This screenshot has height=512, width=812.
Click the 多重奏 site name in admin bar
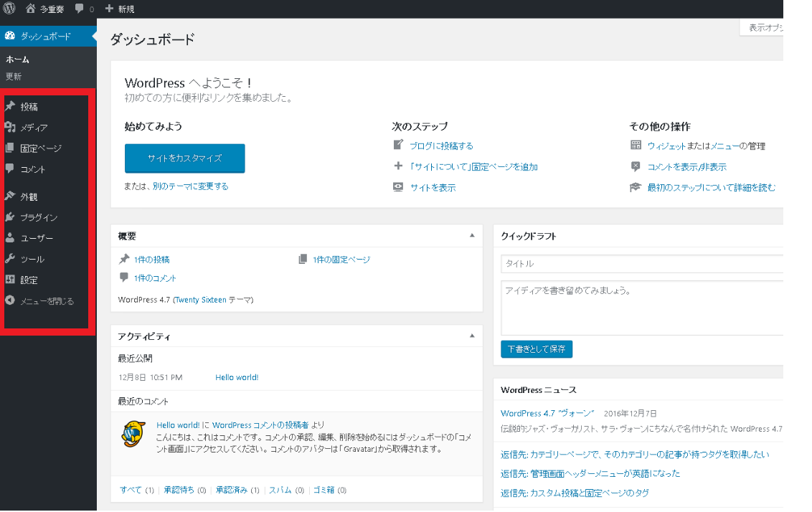pos(52,9)
